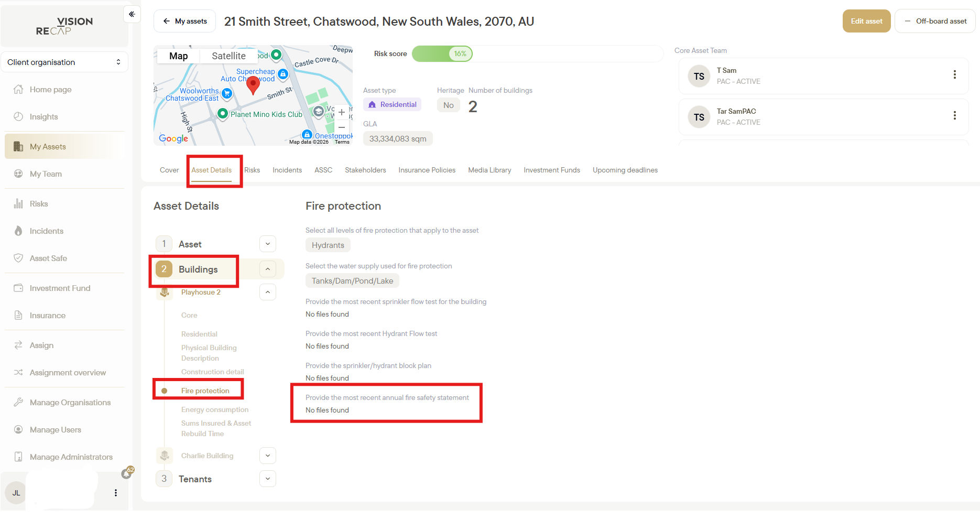
Task: Click the Charlie Building icon
Action: pyautogui.click(x=165, y=456)
